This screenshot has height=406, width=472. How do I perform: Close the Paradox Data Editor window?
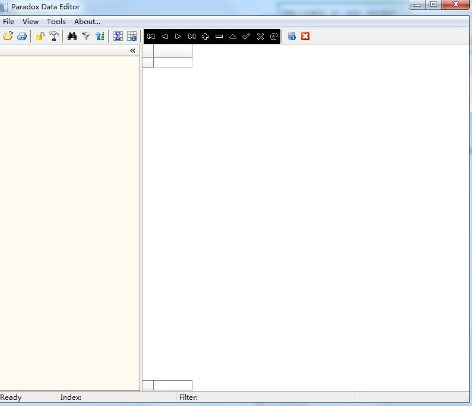(456, 5)
